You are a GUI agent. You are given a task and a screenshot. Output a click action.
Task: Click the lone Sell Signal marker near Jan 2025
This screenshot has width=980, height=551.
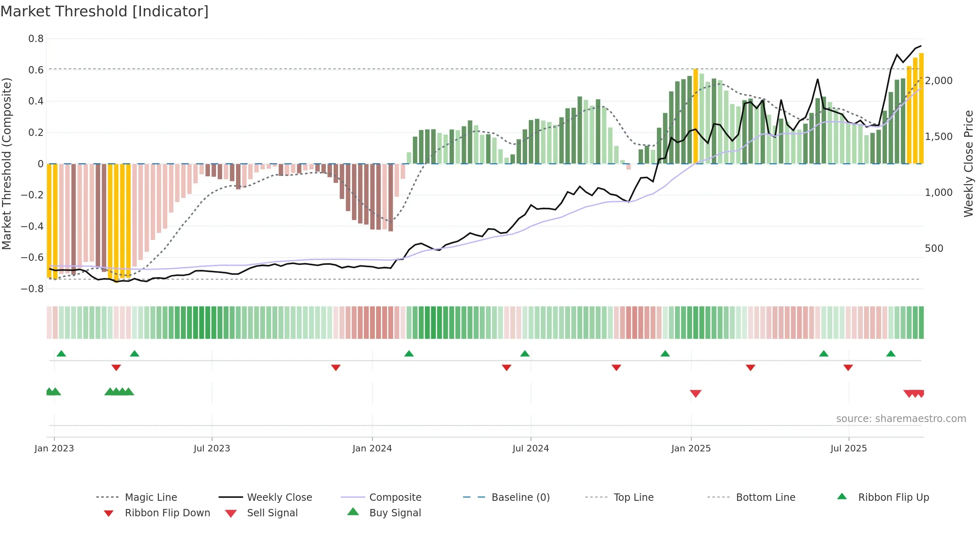[696, 393]
